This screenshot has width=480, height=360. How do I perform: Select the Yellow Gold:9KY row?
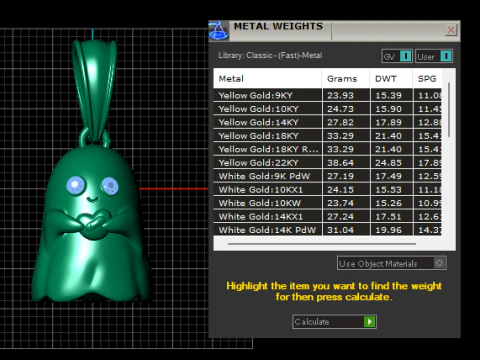(327, 95)
